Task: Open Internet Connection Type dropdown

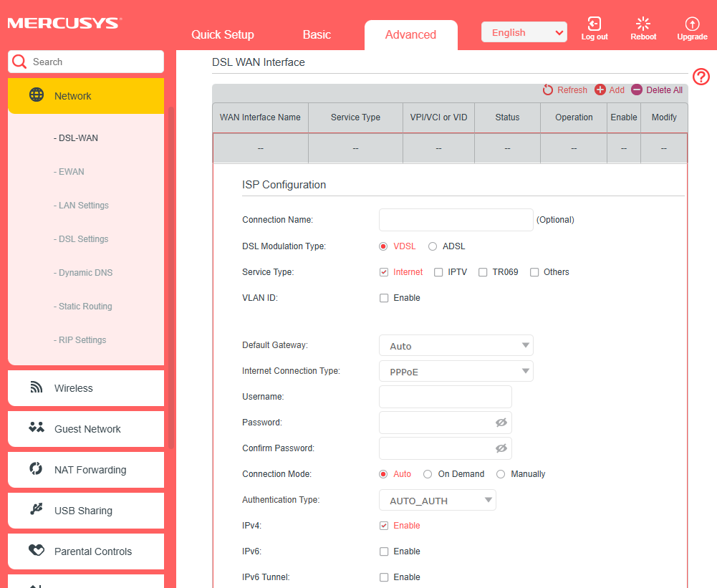Action: point(456,371)
